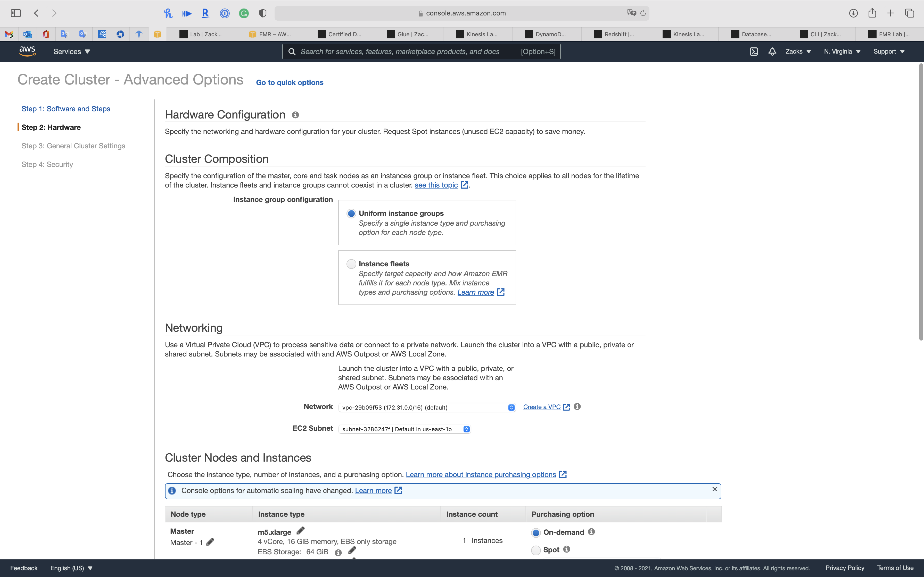The height and width of the screenshot is (577, 924).
Task: Click the On-demand info icon
Action: click(591, 532)
